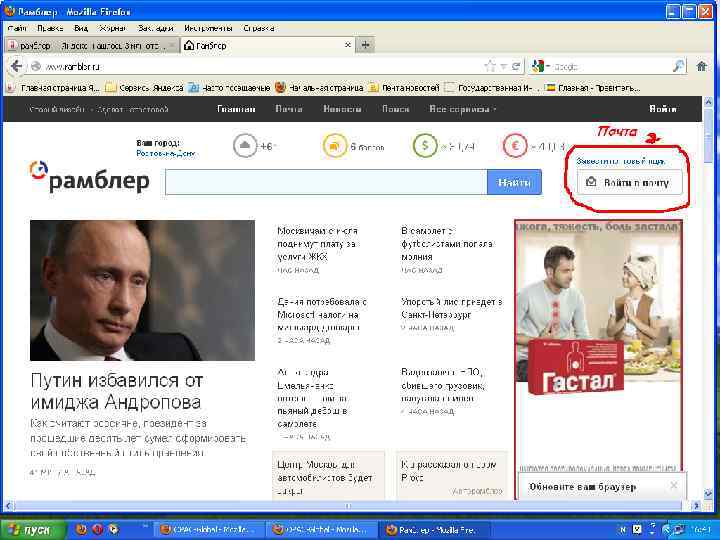This screenshot has height=540, width=720.
Task: Click the magnifier in the Google search box
Action: point(678,67)
